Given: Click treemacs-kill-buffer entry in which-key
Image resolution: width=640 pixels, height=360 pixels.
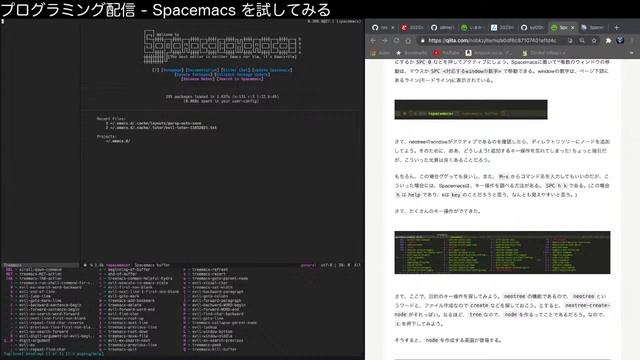Looking at the screenshot, I should point(214,349).
